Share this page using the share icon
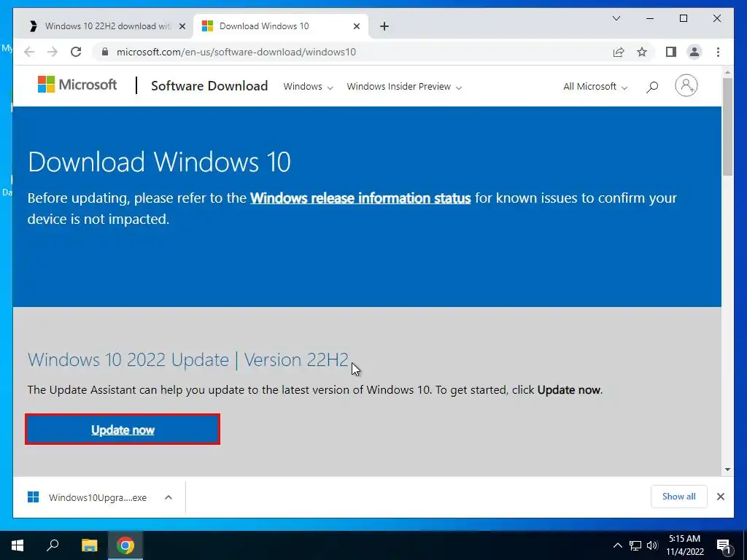Screen dimensions: 747x560 pos(619,52)
